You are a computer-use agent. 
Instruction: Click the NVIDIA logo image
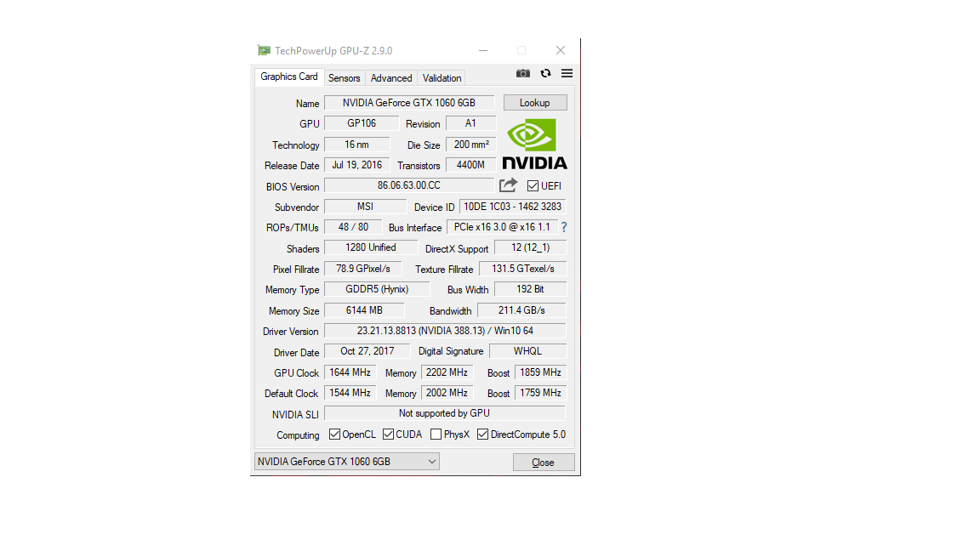[x=535, y=145]
